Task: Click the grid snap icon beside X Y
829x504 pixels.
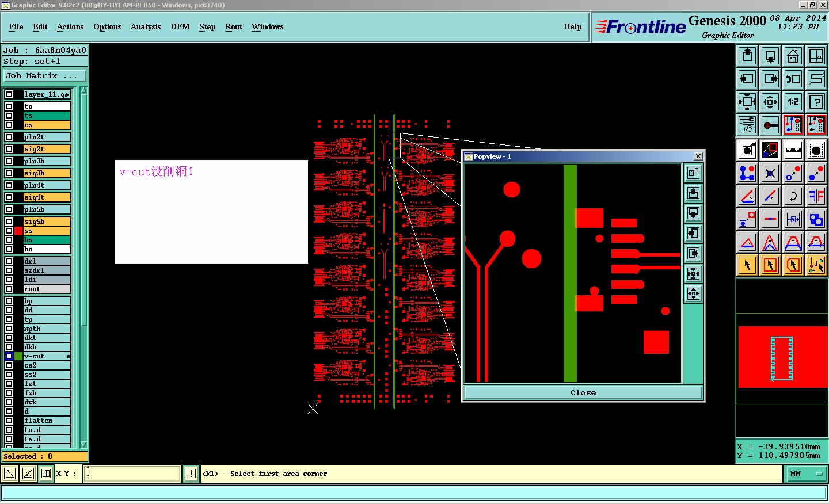Action: (46, 474)
